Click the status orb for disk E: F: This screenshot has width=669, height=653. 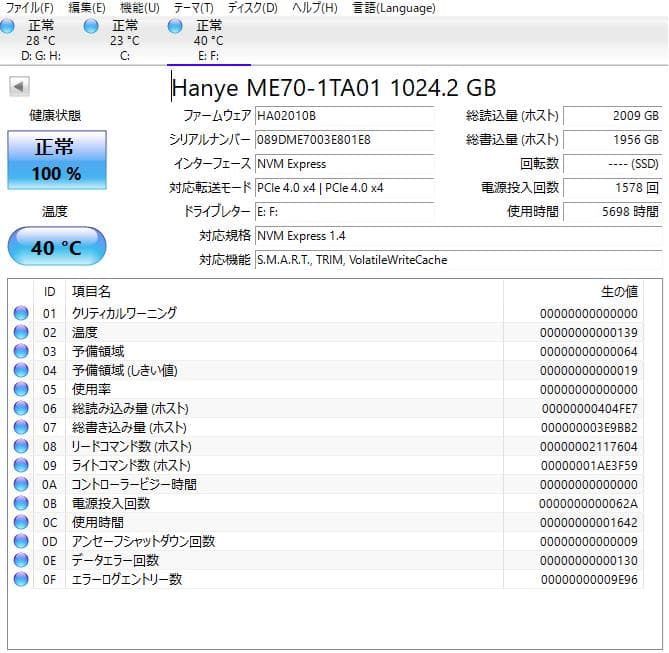click(x=175, y=26)
